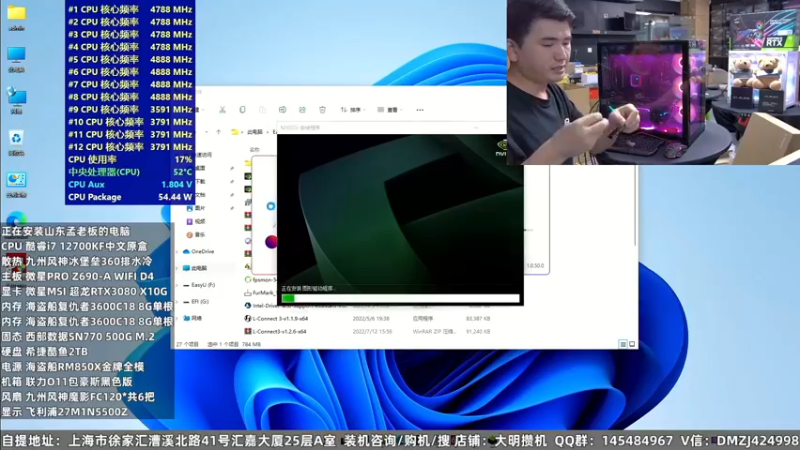
Task: Select Pictures (图片) in the Explorer sidebar
Action: [x=196, y=208]
